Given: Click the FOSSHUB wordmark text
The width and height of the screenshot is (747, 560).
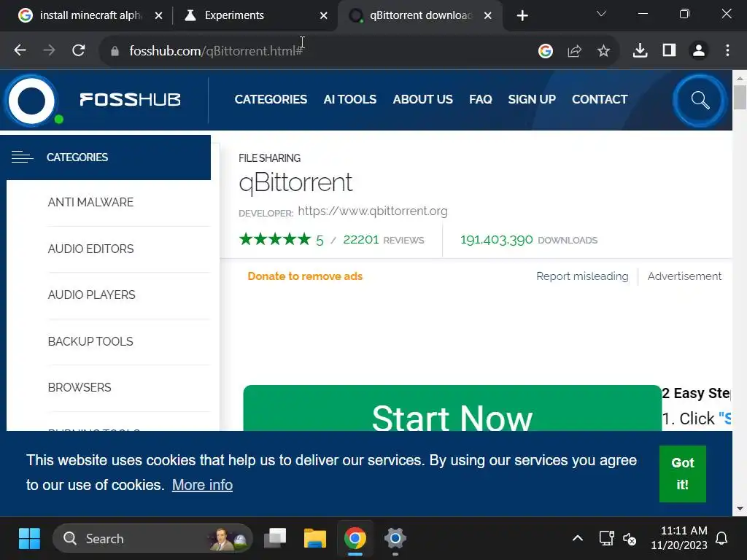Looking at the screenshot, I should point(130,99).
